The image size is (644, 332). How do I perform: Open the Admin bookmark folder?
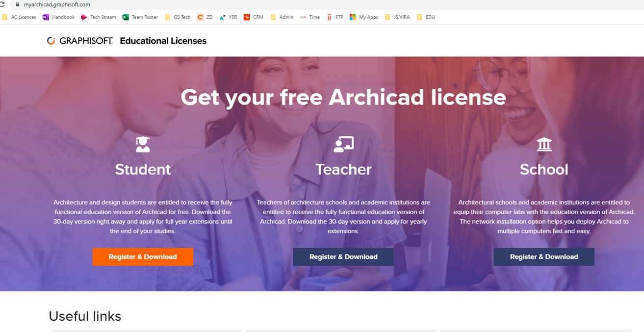click(x=282, y=17)
